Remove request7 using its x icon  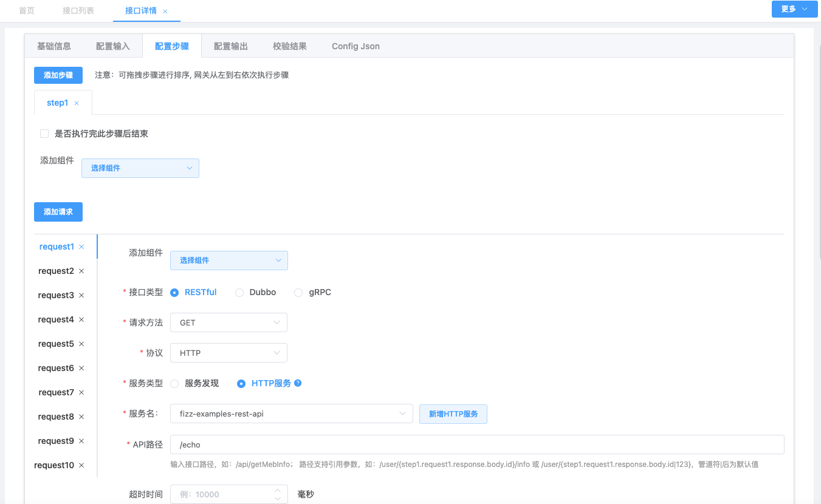point(81,393)
